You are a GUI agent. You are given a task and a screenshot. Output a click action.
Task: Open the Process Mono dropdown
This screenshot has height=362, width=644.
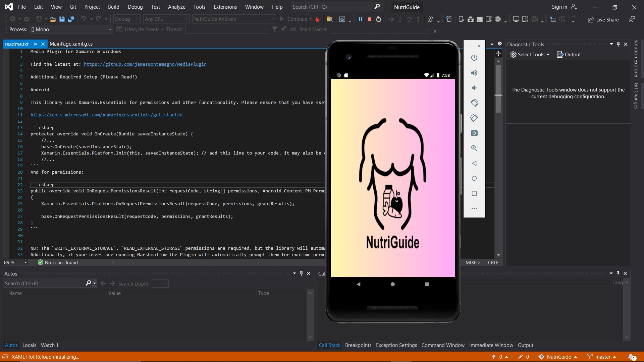[x=71, y=29]
